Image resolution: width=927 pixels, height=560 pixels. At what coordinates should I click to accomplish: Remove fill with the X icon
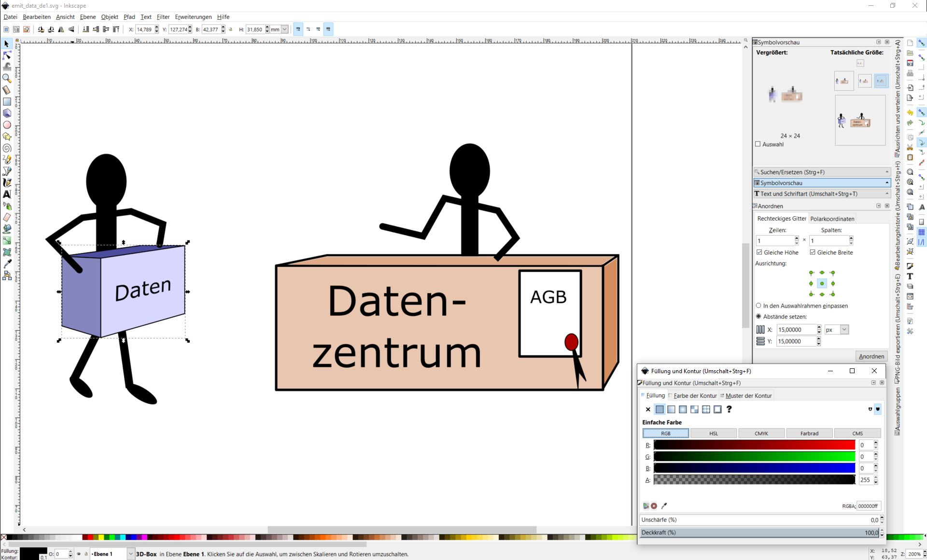tap(648, 409)
